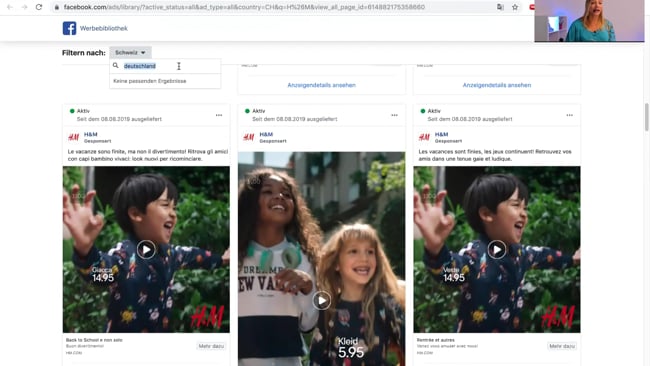Image resolution: width=650 pixels, height=366 pixels.
Task: Click the browser address bar URL
Action: (244, 7)
